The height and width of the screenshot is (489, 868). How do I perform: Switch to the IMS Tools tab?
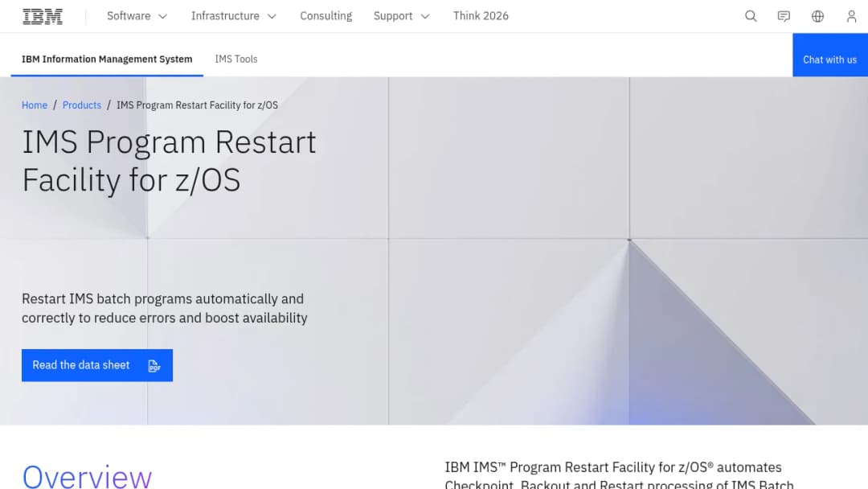pyautogui.click(x=235, y=60)
